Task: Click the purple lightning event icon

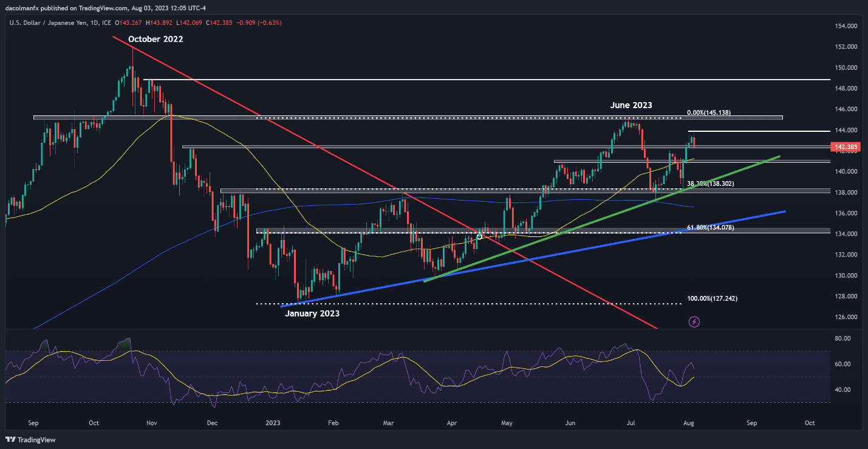Action: tap(694, 321)
